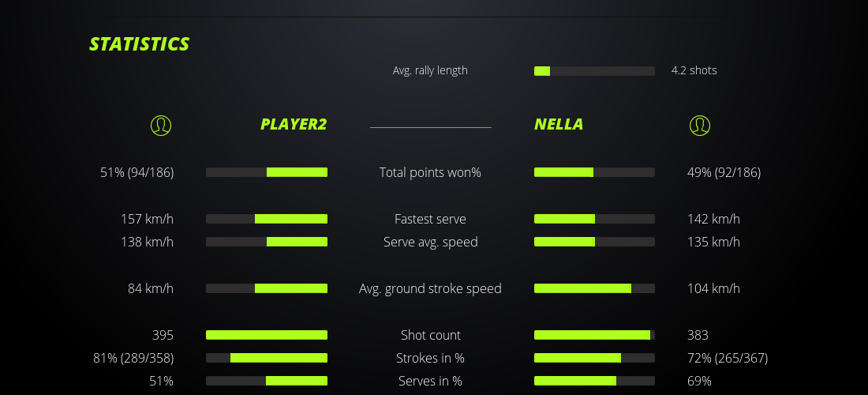Click PLAYER2's shot count bar

pyautogui.click(x=267, y=335)
